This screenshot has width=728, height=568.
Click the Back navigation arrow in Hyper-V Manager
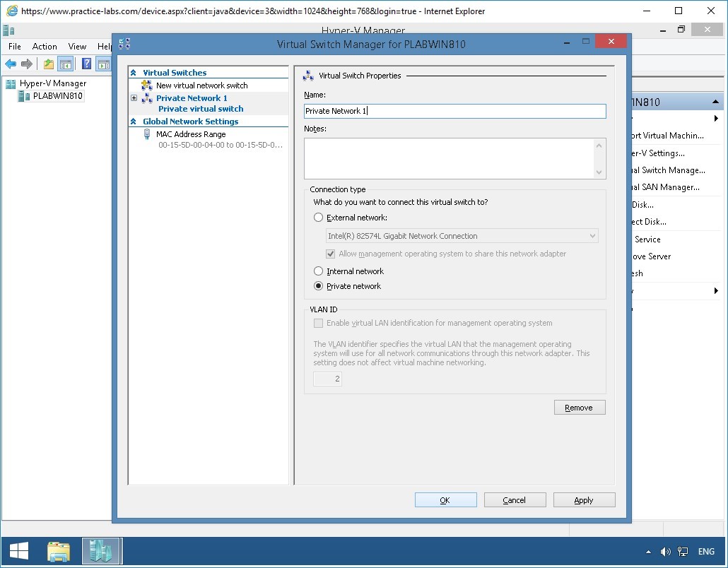pos(10,64)
